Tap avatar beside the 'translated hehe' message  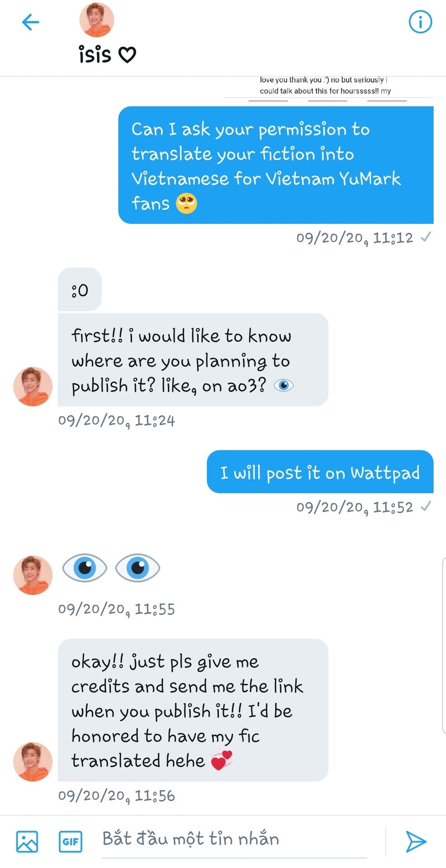point(33,762)
